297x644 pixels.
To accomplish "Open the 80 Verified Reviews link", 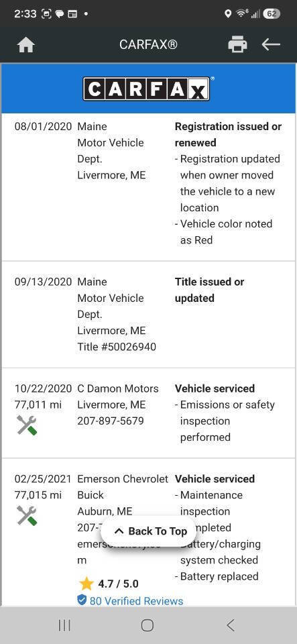I will pos(136,601).
